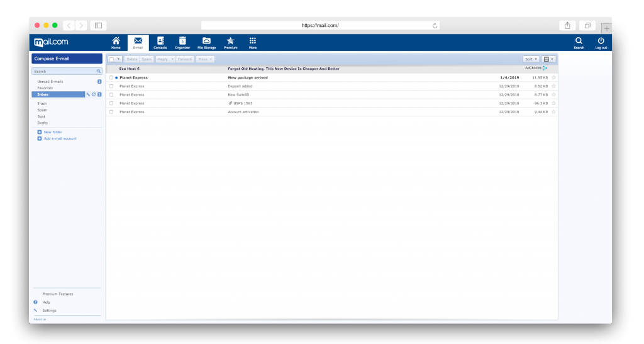
Task: Open a new browser tab with plus button
Action: (607, 28)
